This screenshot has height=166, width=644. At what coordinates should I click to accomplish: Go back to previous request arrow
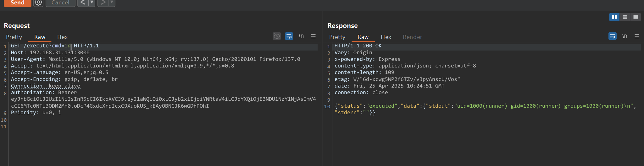click(x=83, y=3)
